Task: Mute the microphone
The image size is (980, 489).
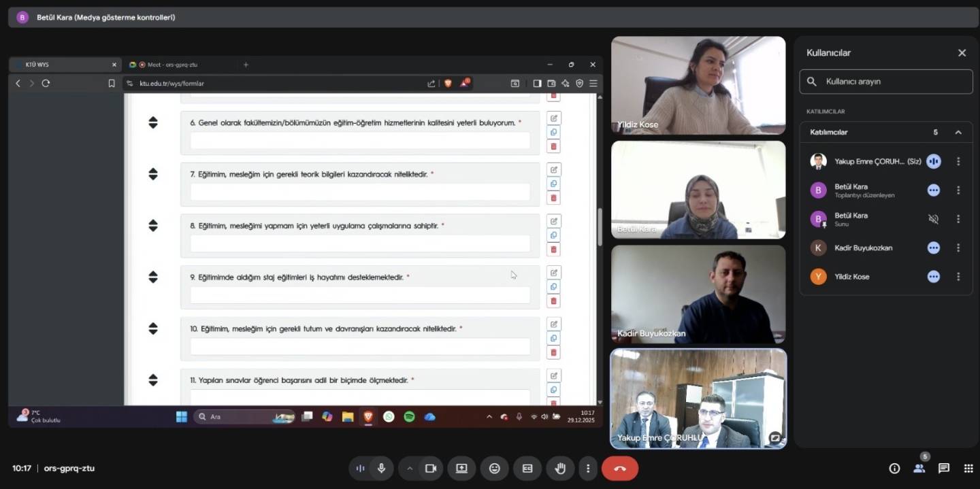Action: click(382, 469)
